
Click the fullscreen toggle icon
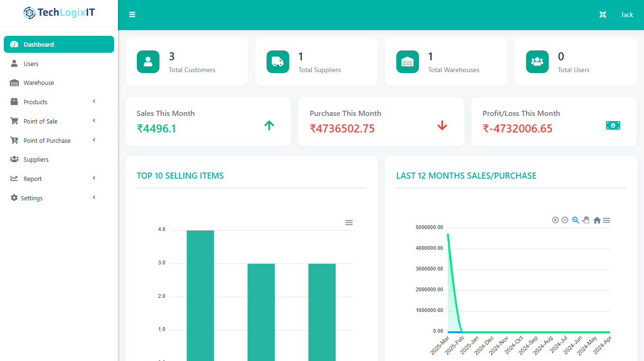pyautogui.click(x=602, y=15)
